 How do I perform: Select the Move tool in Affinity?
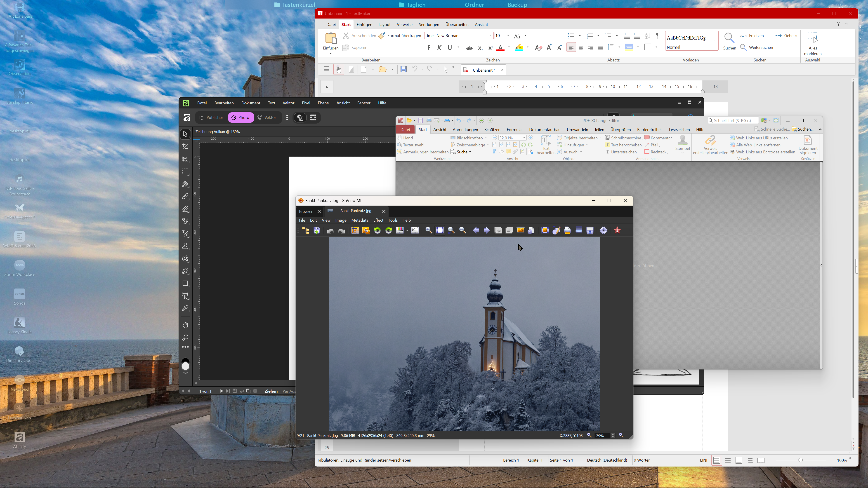click(185, 134)
